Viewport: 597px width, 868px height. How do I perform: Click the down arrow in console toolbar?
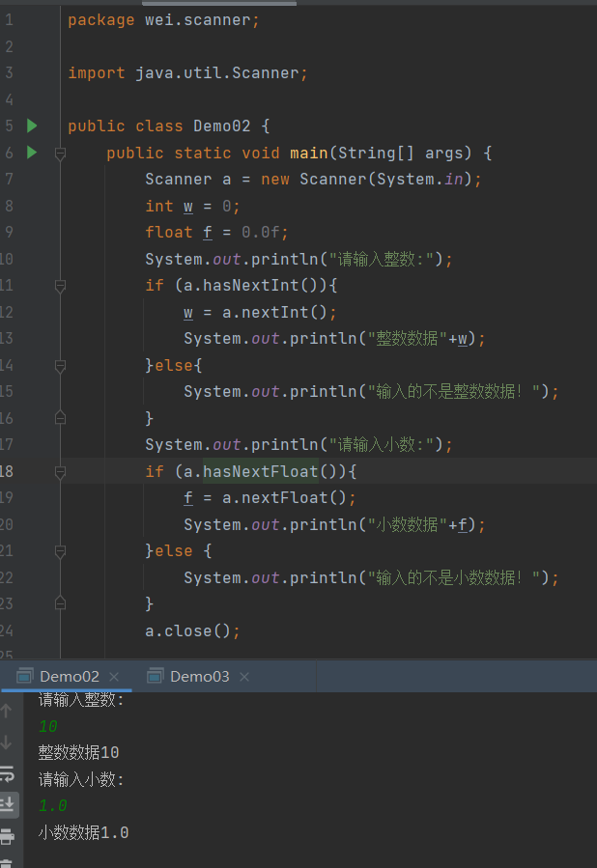(7, 742)
